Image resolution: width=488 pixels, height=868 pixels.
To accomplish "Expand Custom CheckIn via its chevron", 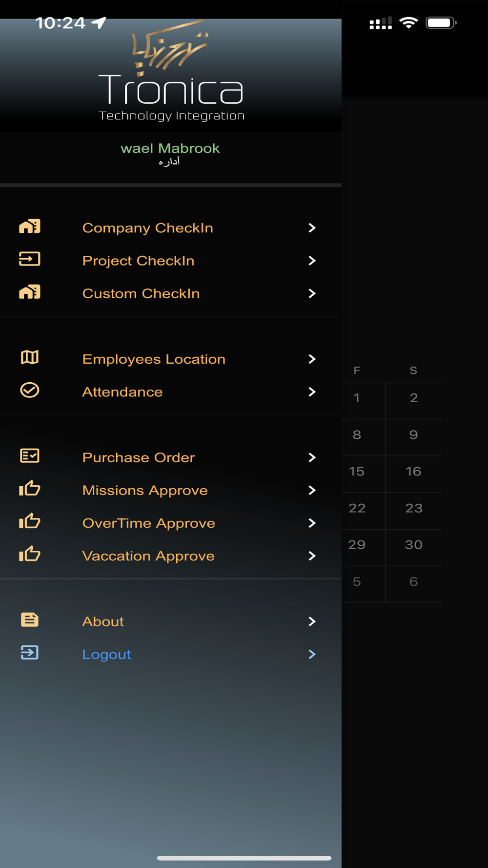I will tap(312, 293).
